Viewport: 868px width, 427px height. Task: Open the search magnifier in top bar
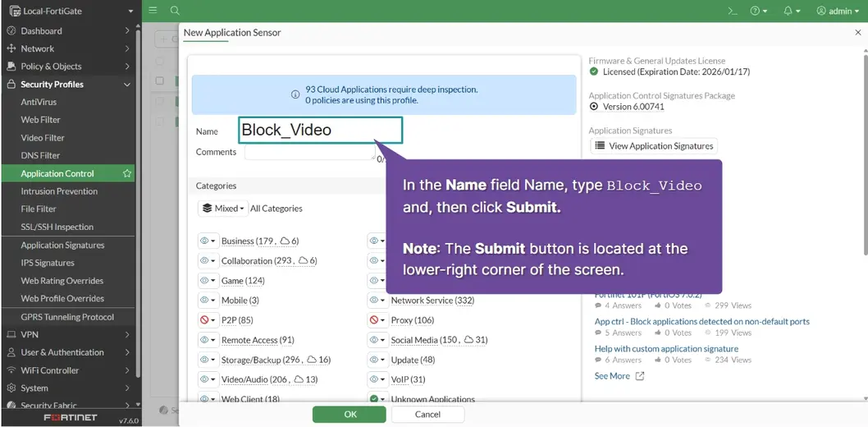(175, 11)
